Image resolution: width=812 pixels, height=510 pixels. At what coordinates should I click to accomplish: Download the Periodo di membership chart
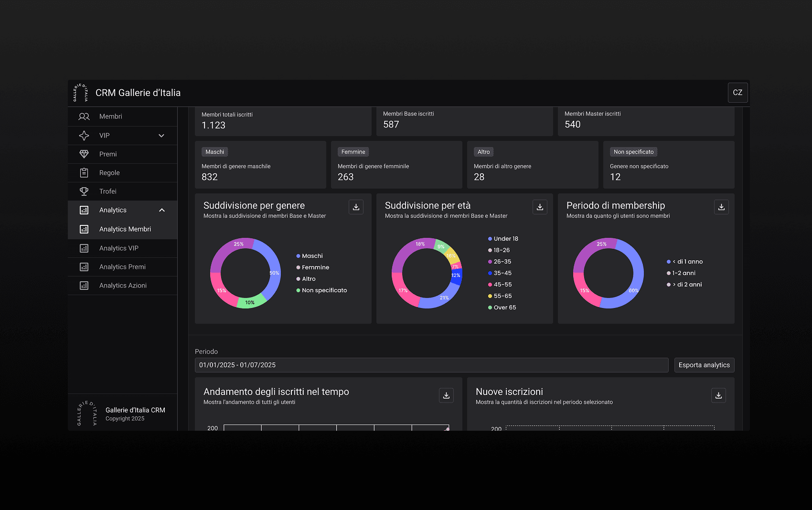click(721, 207)
